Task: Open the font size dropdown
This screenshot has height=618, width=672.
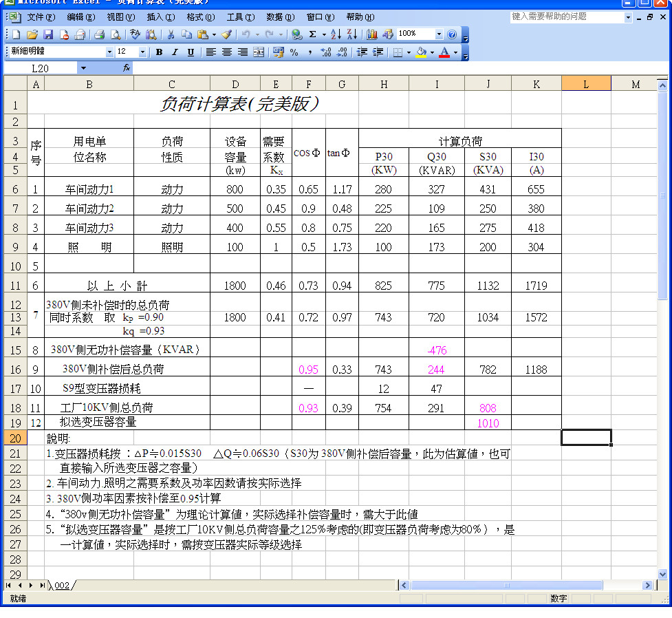Action: tap(143, 52)
